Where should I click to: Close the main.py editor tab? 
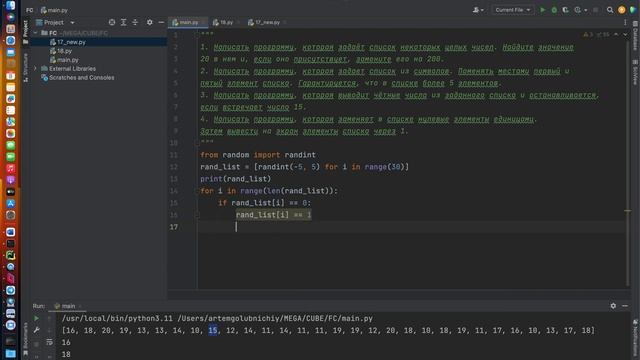tap(203, 22)
